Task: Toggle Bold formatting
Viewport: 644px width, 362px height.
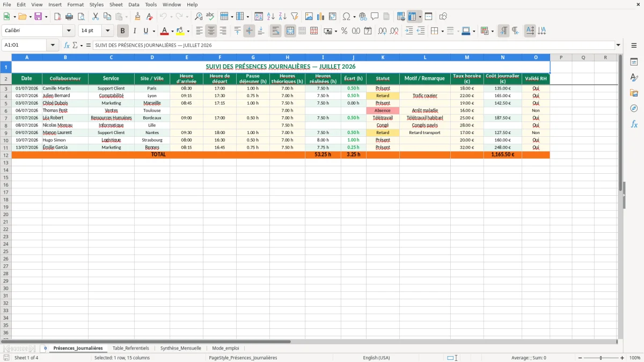Action: pos(123,31)
